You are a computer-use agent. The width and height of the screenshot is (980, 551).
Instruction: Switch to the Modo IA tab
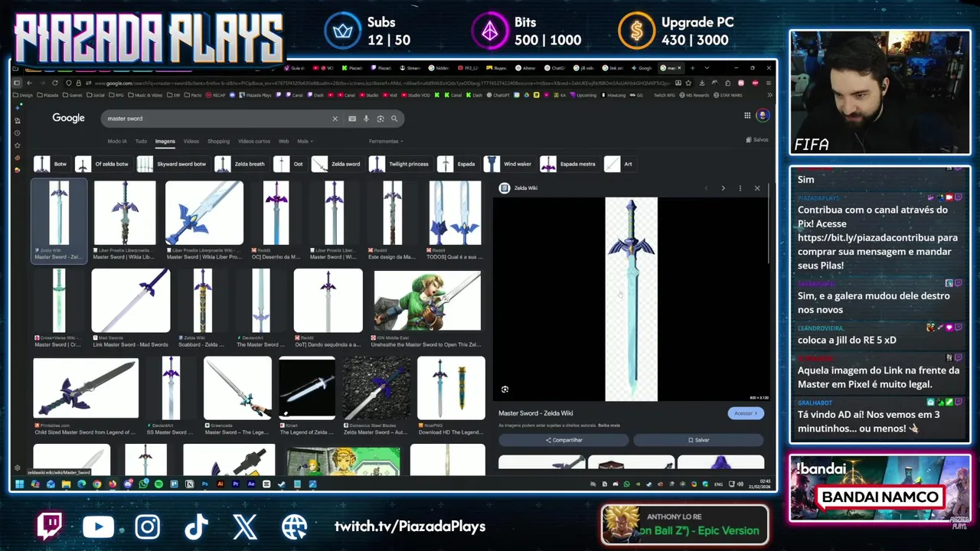click(117, 141)
